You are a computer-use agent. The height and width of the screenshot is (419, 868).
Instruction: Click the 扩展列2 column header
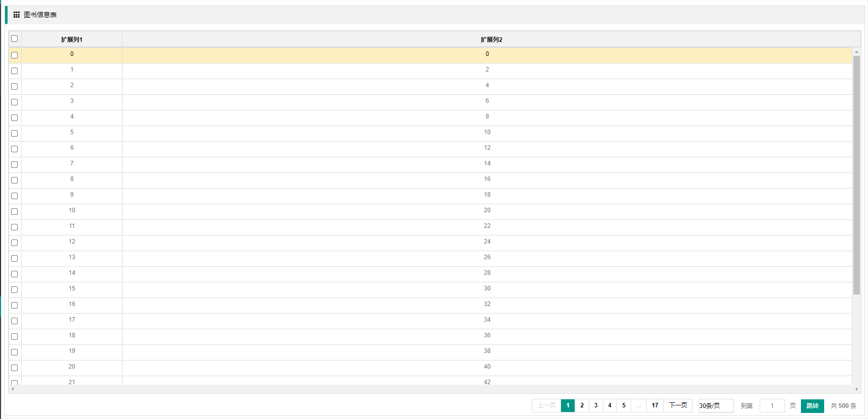[x=491, y=39]
